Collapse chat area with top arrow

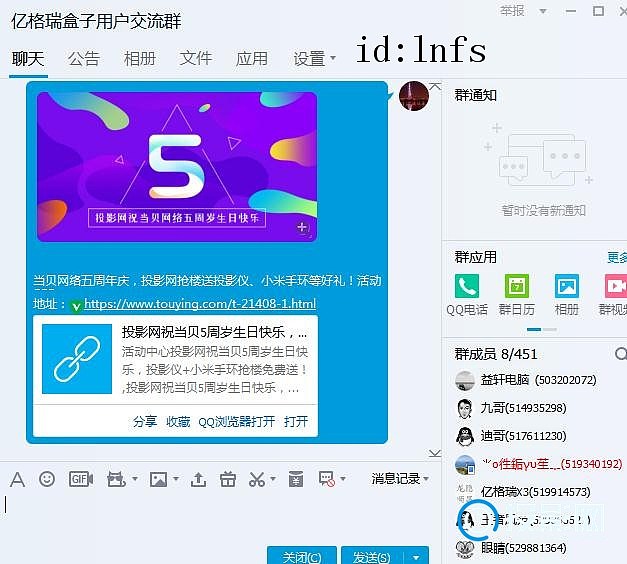coord(435,86)
